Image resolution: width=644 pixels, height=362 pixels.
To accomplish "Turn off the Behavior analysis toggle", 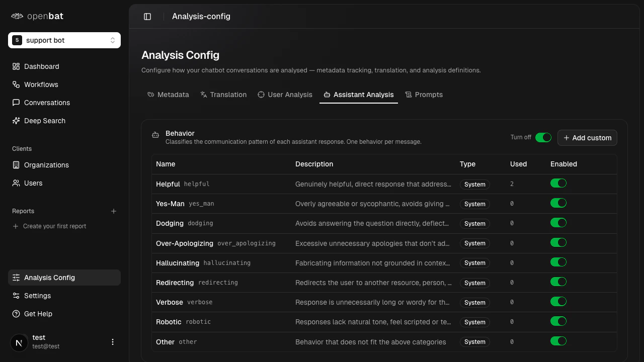I will tap(543, 137).
